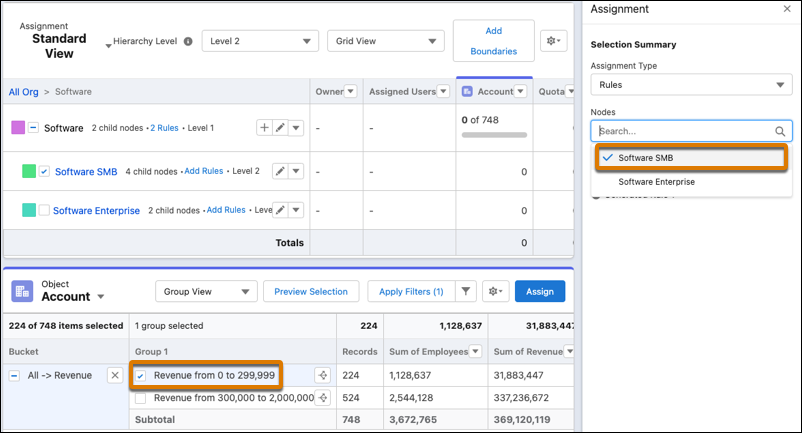Open the Hierarchy Level 'Level 2' dropdown
Screen dimensions: 802x433
[260, 41]
